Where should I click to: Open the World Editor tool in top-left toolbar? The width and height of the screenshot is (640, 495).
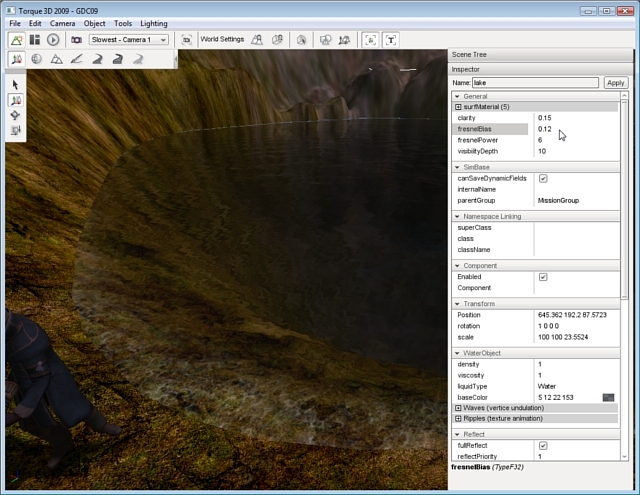point(16,40)
